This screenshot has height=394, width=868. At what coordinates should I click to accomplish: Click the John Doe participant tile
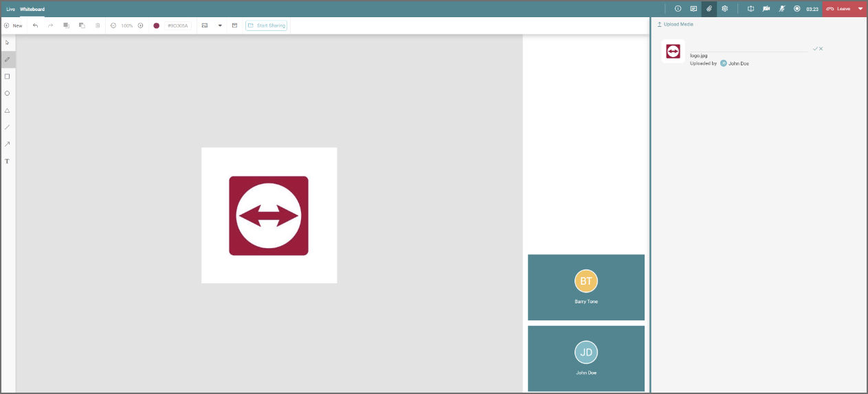click(586, 358)
